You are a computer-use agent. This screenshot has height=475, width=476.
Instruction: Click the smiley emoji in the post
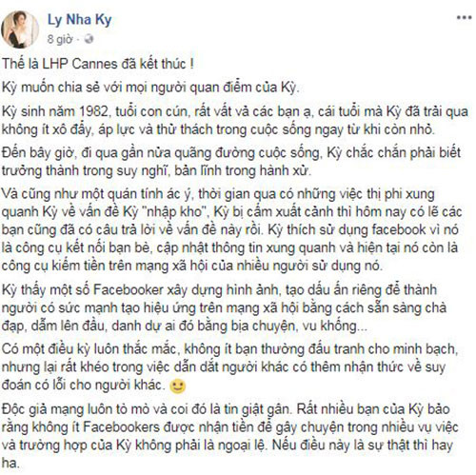coord(178,386)
